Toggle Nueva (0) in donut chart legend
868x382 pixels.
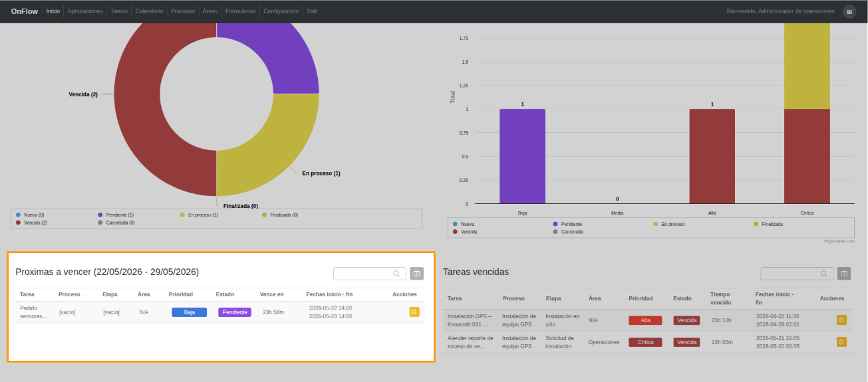click(30, 215)
